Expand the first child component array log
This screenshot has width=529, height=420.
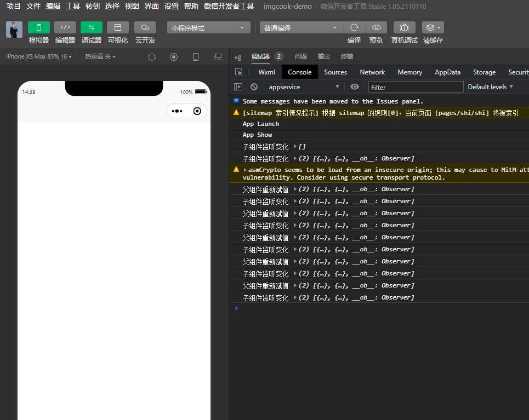[x=295, y=147]
